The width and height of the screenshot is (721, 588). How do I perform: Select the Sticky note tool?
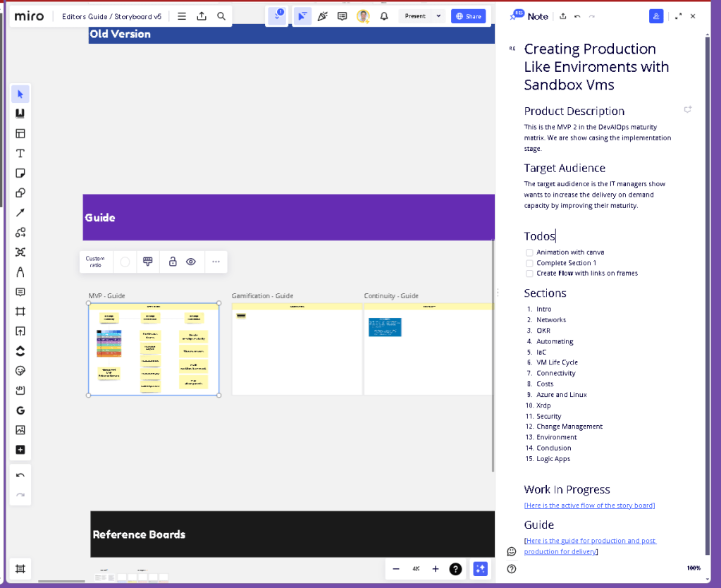click(x=20, y=173)
